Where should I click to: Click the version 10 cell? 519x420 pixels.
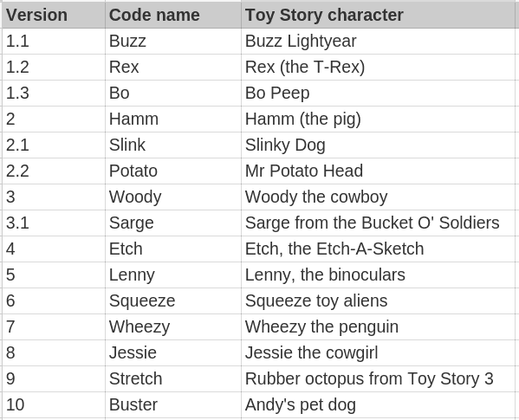click(x=54, y=405)
